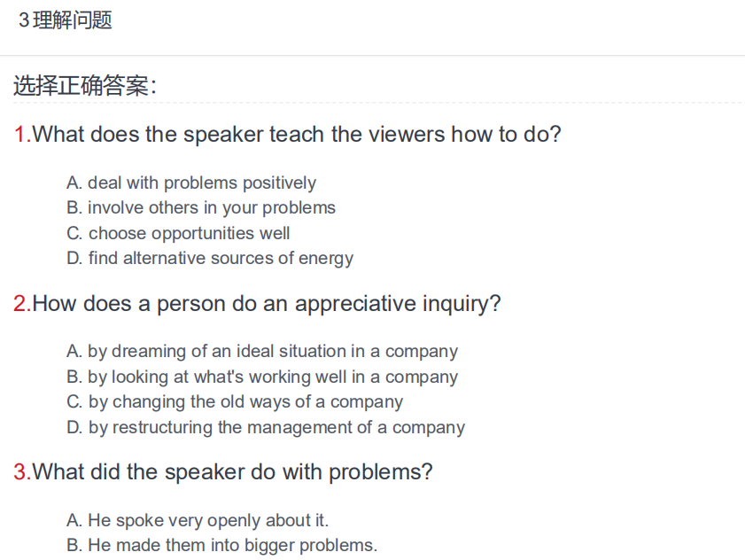The width and height of the screenshot is (745, 560).
Task: Choose option B involve others in your problems
Action: click(201, 208)
